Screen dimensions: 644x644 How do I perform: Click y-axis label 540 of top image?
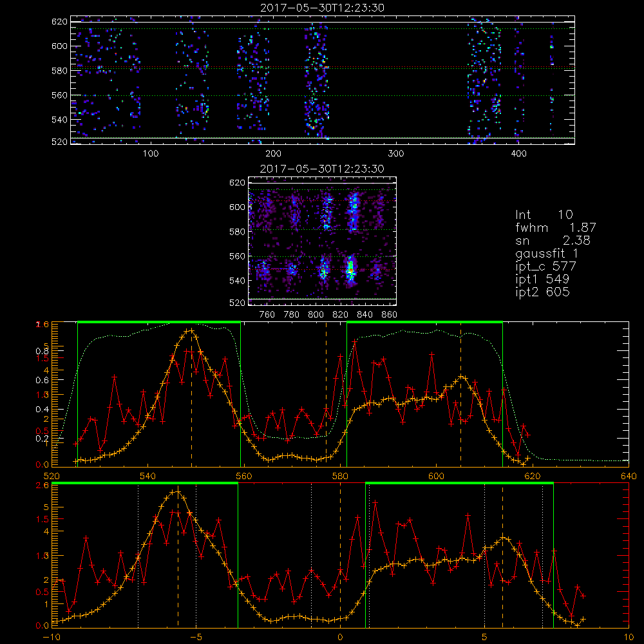[x=59, y=120]
